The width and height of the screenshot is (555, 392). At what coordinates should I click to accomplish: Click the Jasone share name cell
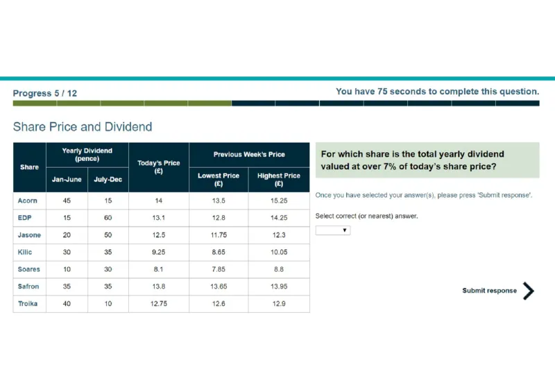tap(29, 235)
